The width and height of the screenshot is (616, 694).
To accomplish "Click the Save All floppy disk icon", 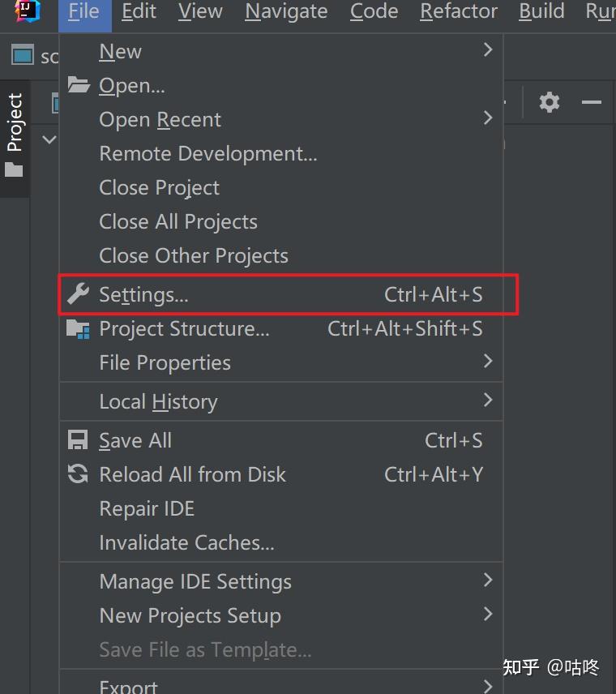I will (78, 440).
